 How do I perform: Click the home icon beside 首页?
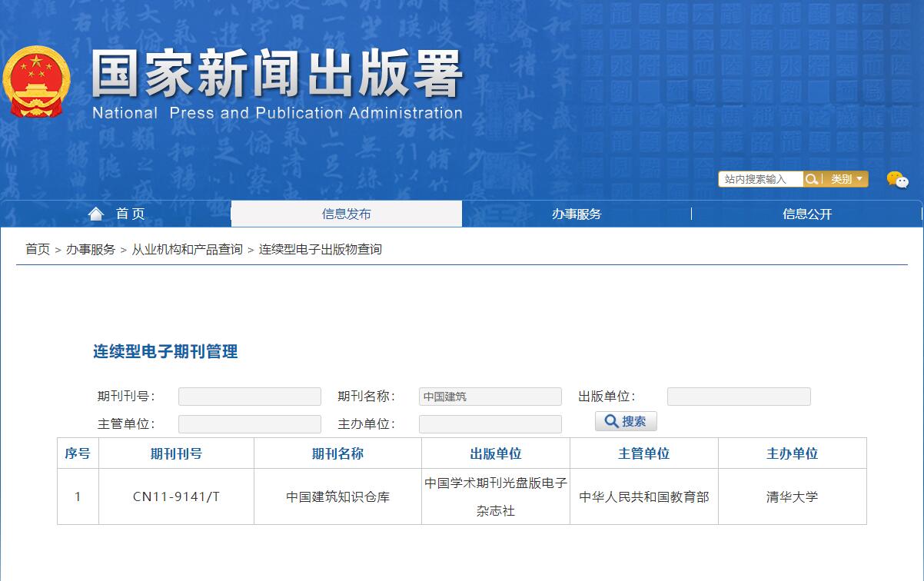[95, 214]
